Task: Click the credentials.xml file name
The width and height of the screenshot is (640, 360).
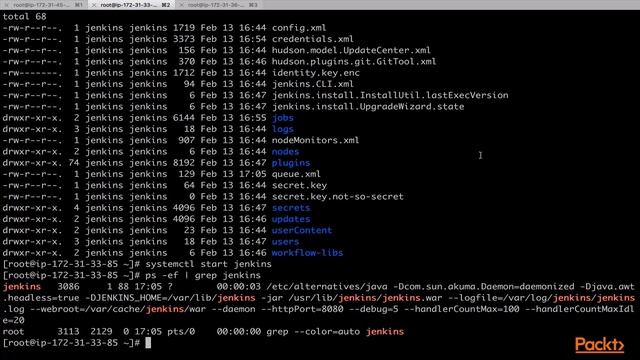Action: coord(313,39)
